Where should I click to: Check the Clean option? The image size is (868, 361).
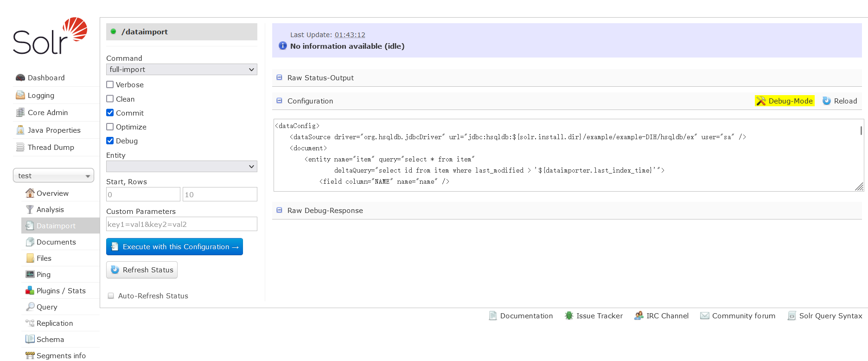[x=110, y=99]
